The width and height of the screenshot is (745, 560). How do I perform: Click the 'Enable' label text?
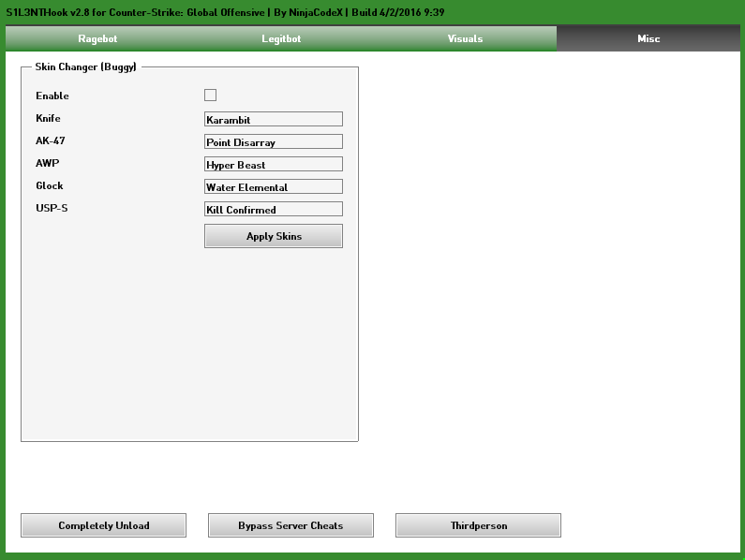(52, 96)
